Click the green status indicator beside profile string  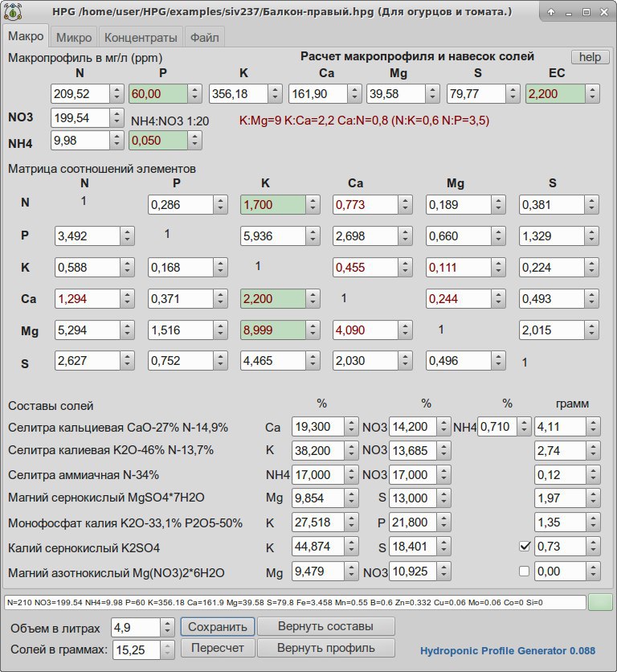tap(600, 602)
